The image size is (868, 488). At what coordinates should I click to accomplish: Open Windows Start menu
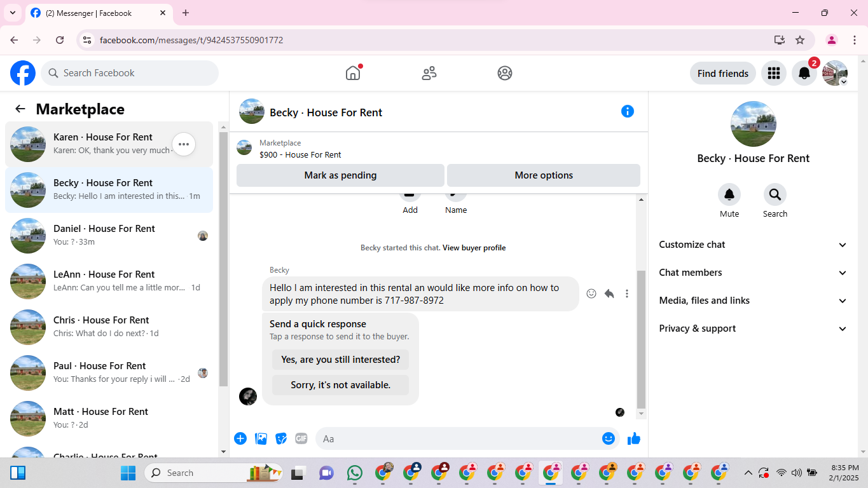[x=128, y=473]
